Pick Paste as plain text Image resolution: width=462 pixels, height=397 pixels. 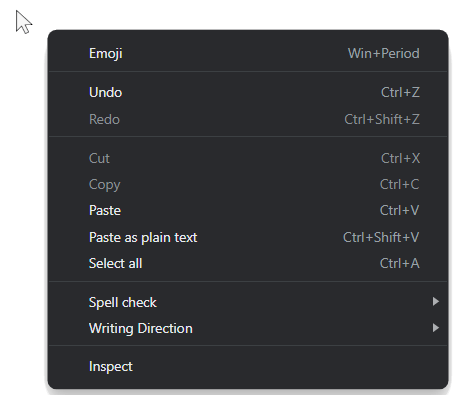pos(248,237)
